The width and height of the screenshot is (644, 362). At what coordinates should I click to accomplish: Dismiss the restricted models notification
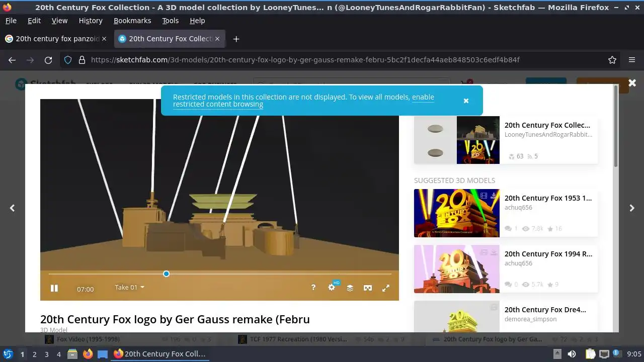(466, 101)
